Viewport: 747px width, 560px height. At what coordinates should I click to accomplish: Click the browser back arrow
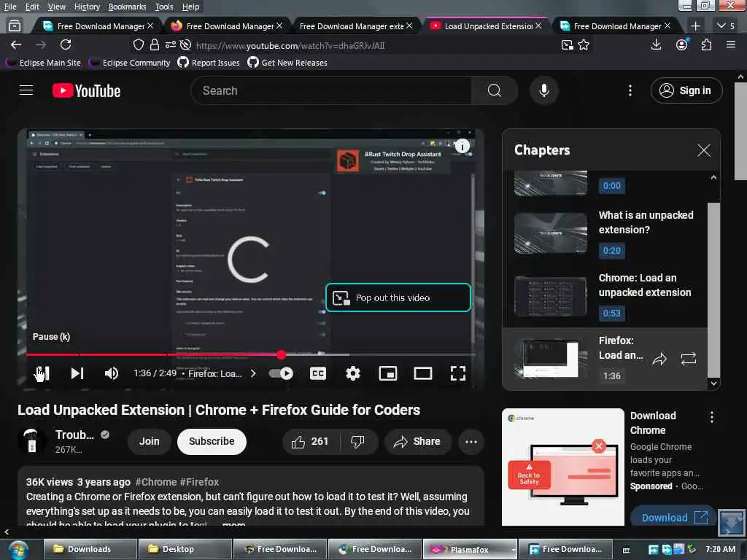(x=16, y=44)
